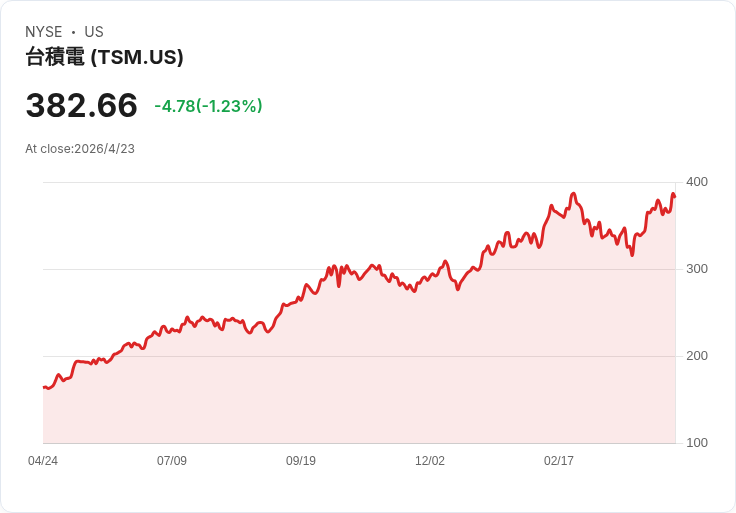
Task: Click the 400 y-axis label
Action: (697, 182)
